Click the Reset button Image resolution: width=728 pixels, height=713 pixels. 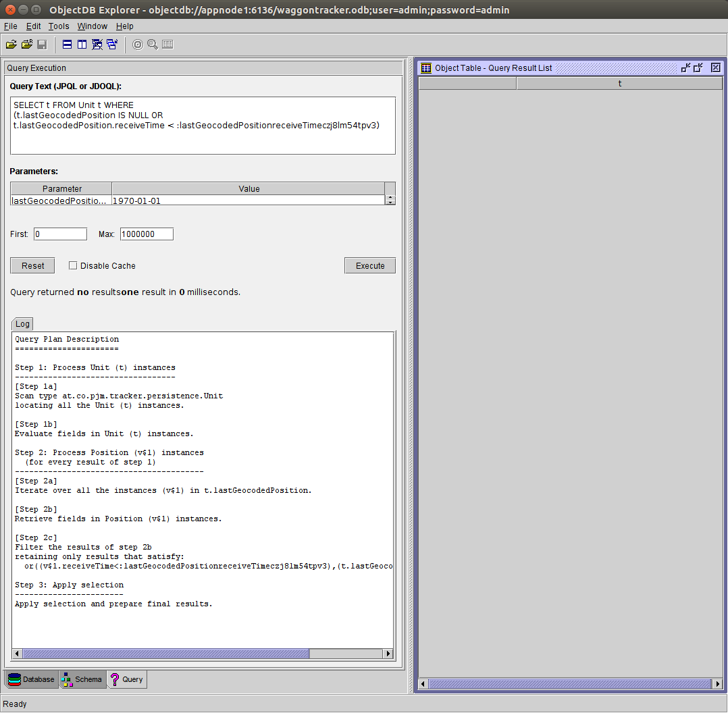32,265
